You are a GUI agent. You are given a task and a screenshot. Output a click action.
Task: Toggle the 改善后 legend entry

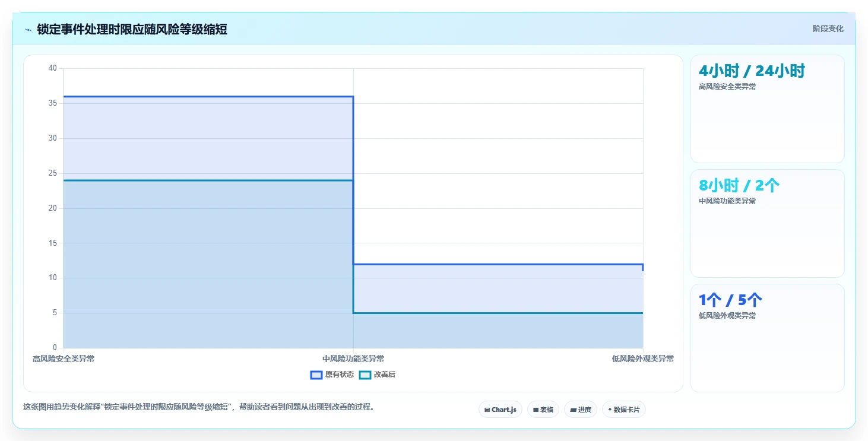click(378, 375)
